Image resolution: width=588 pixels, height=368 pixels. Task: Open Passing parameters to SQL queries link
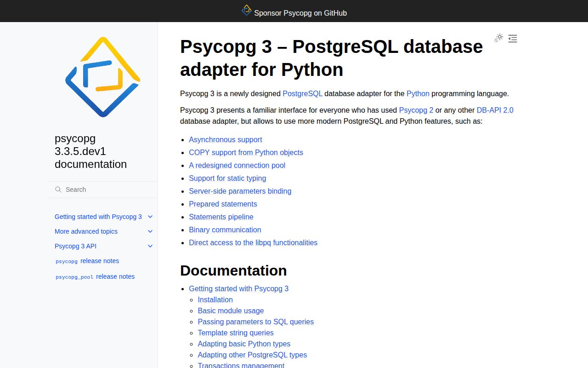256,322
